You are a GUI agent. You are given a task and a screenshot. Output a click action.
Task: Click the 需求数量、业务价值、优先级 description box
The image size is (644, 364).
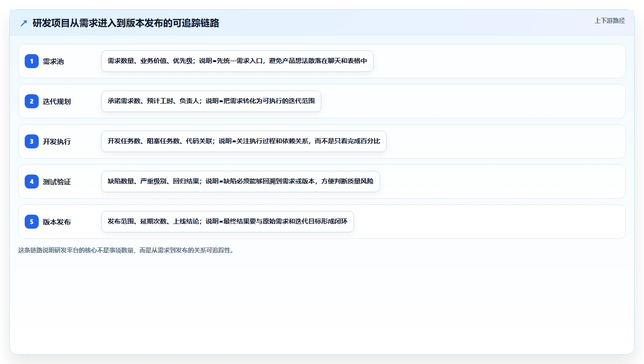point(237,61)
